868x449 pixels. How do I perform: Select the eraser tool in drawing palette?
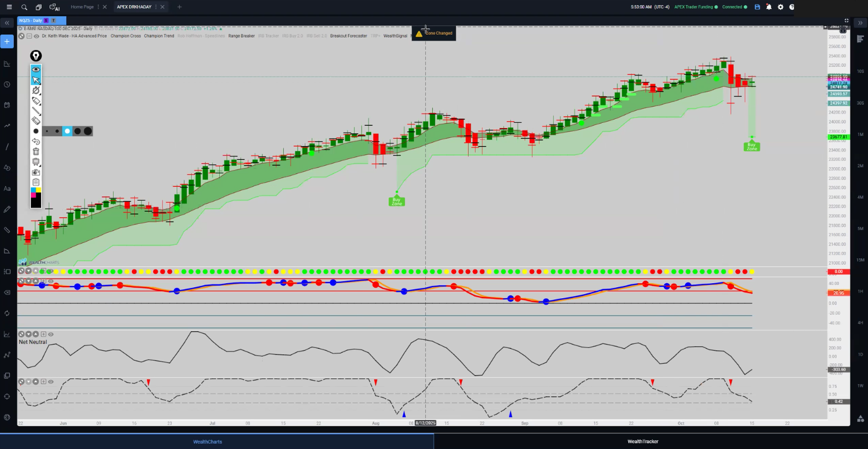click(x=36, y=121)
